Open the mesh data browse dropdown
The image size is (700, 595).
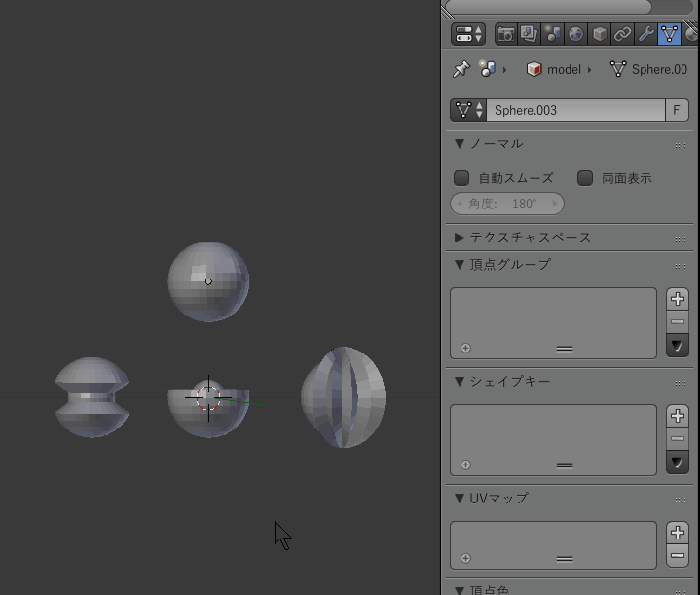point(468,110)
